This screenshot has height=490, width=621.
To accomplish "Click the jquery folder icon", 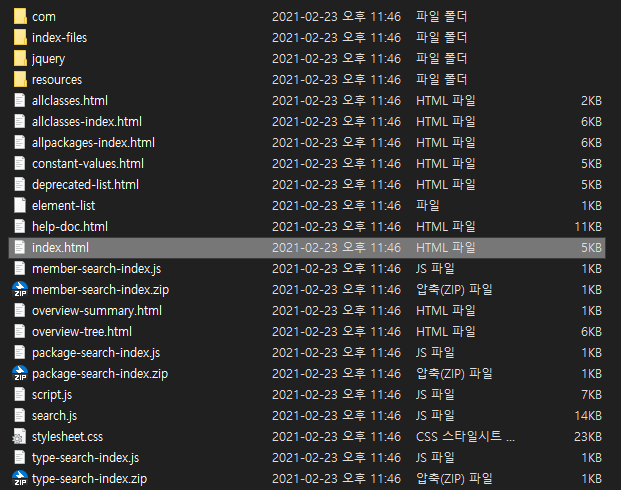I will click(20, 59).
